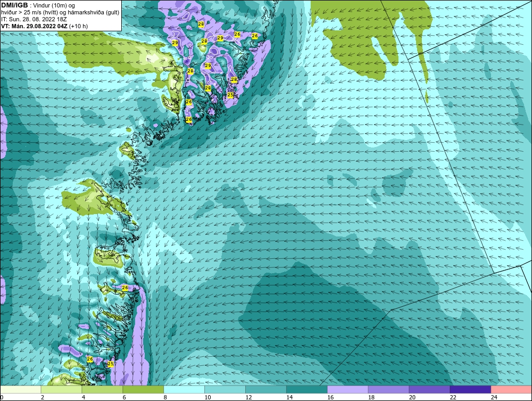
Task: Click the 0–2 m/s pale yellow legend swatch
Action: click(x=21, y=389)
